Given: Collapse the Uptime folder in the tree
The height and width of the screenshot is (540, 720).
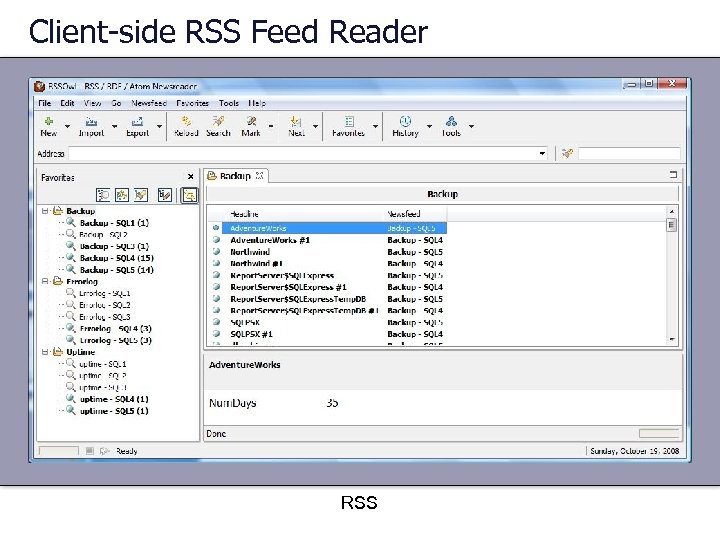Looking at the screenshot, I should pos(45,352).
